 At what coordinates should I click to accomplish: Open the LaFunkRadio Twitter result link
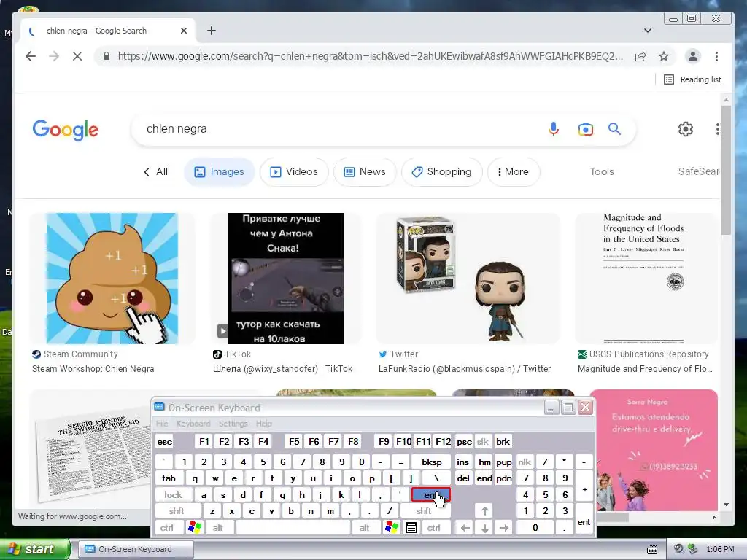pyautogui.click(x=465, y=369)
